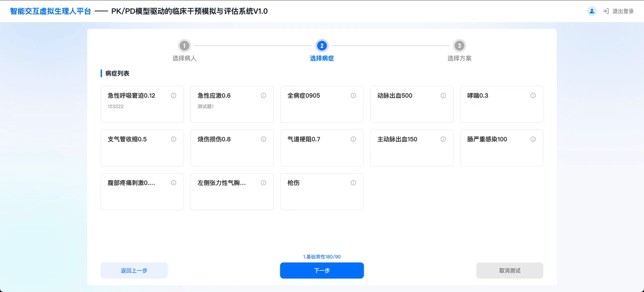
Task: Click the 测试题1 description text
Action: (206, 107)
